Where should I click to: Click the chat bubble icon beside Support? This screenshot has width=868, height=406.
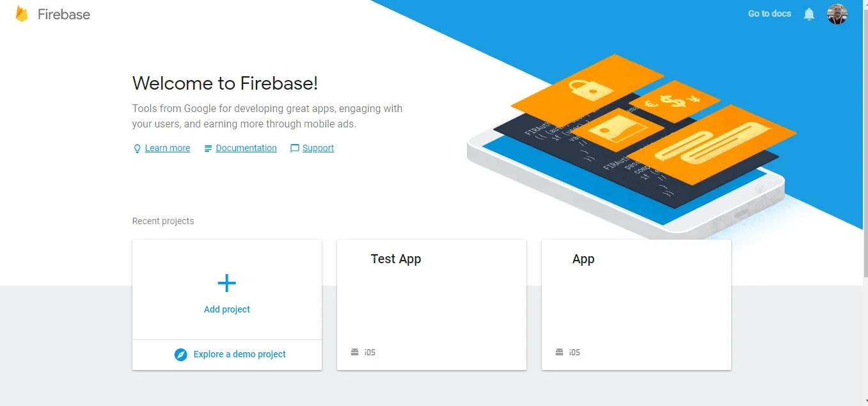(295, 149)
